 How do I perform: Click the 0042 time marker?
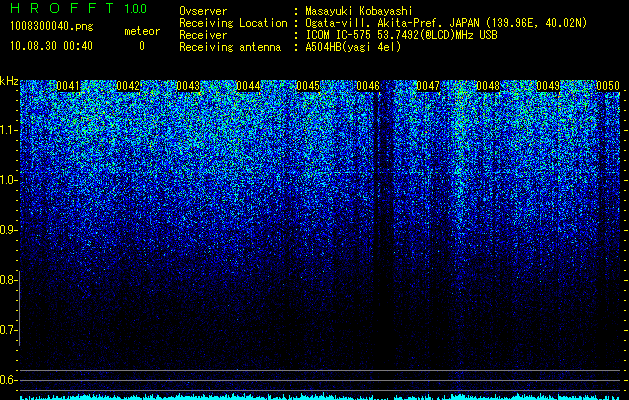128,86
